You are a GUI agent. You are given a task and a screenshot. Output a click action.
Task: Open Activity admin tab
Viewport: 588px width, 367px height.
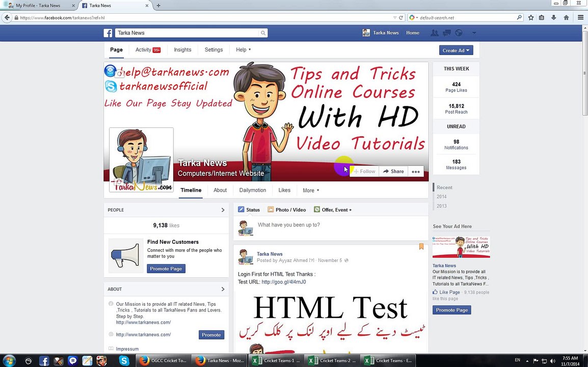(148, 49)
